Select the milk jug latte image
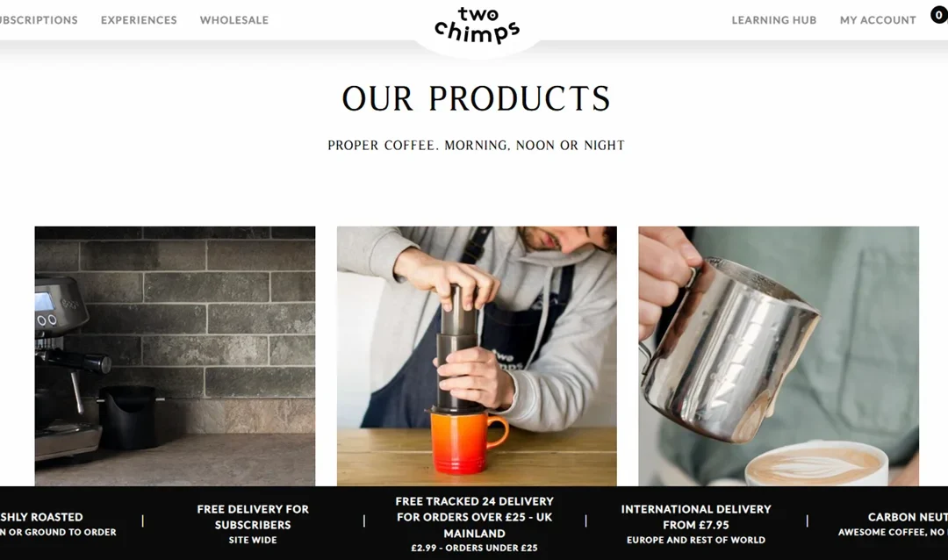Screen dimensions: 948x560 (x=779, y=356)
